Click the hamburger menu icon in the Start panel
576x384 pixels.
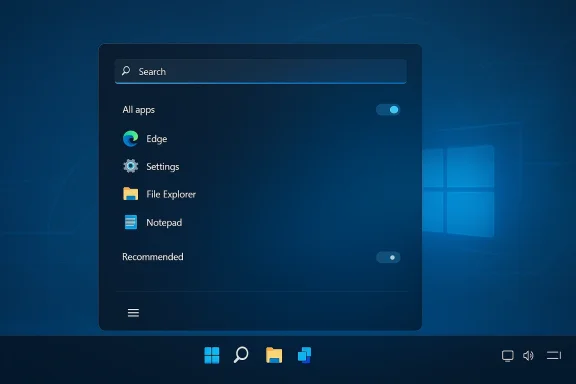[133, 313]
